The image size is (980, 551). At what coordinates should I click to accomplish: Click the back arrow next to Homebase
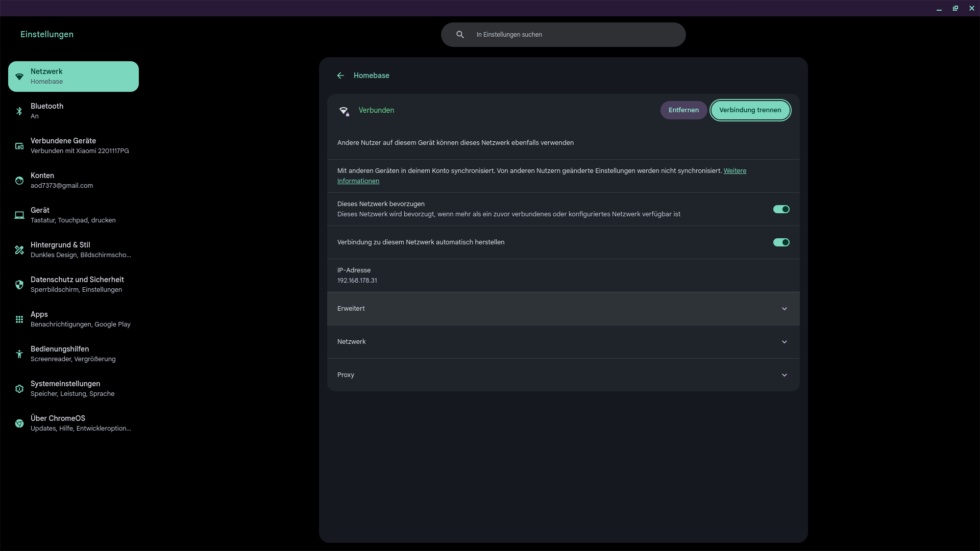340,76
